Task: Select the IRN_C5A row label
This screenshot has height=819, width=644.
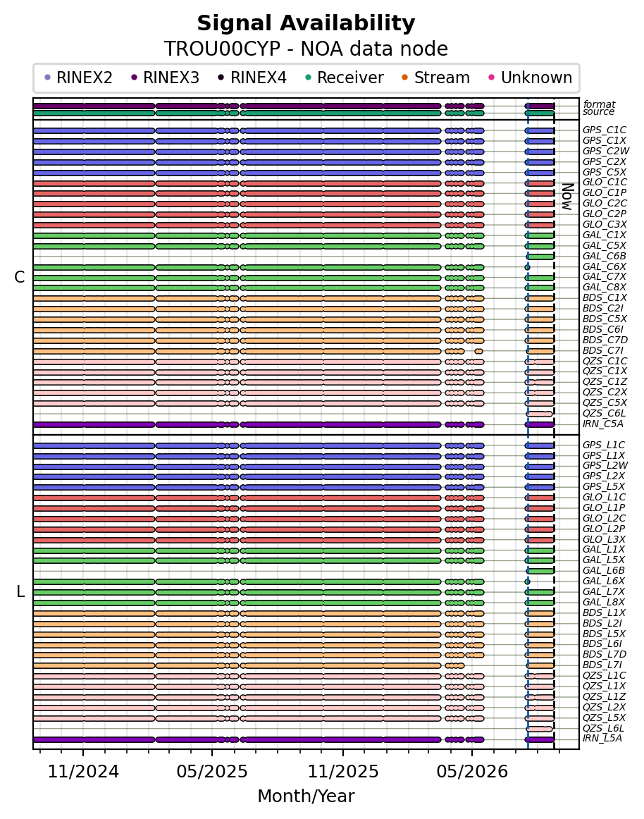Action: tap(602, 424)
